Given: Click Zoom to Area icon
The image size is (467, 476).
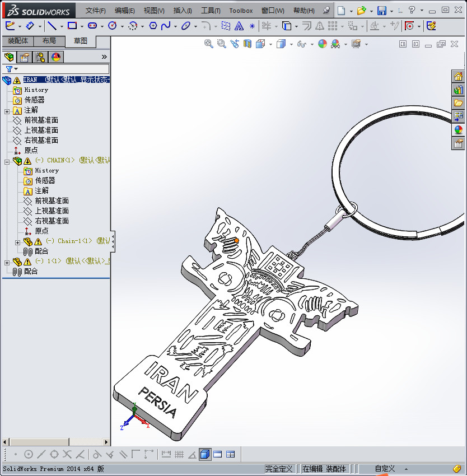Looking at the screenshot, I should point(221,44).
